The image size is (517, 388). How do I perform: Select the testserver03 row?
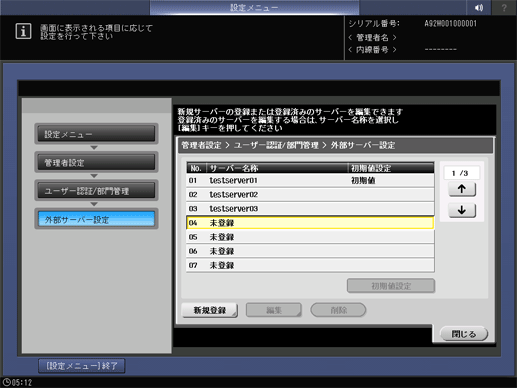pyautogui.click(x=310, y=209)
